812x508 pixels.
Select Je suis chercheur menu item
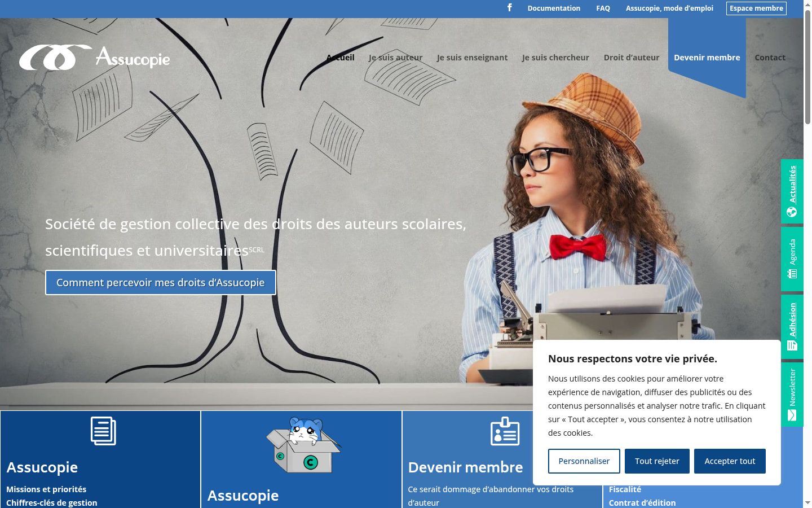(x=555, y=58)
